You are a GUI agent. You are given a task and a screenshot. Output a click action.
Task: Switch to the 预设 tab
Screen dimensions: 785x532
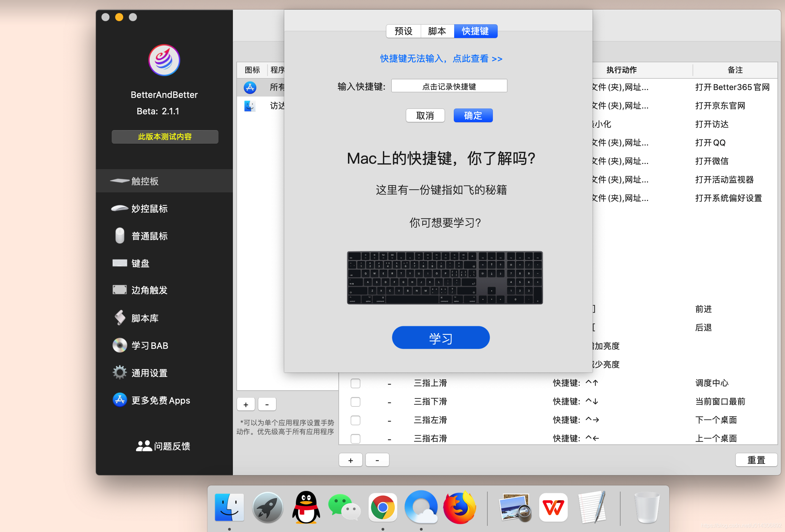point(403,31)
